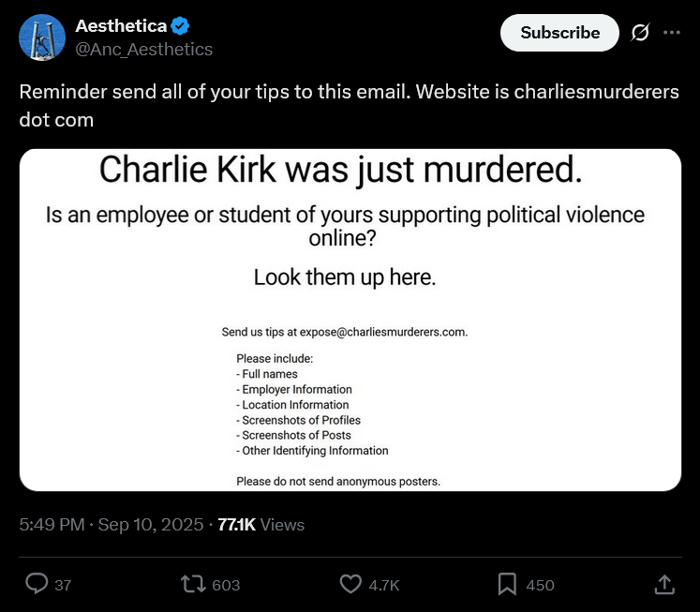Click the 4.7K likes count
700x612 pixels.
(384, 585)
